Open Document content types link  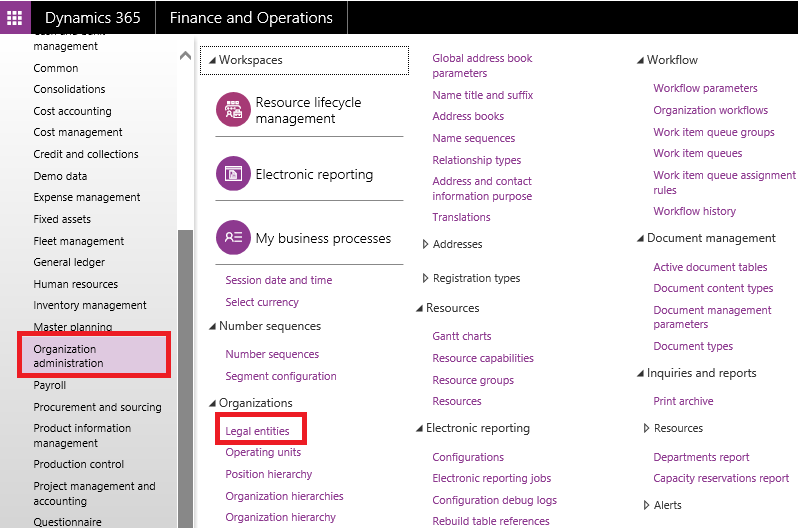713,288
